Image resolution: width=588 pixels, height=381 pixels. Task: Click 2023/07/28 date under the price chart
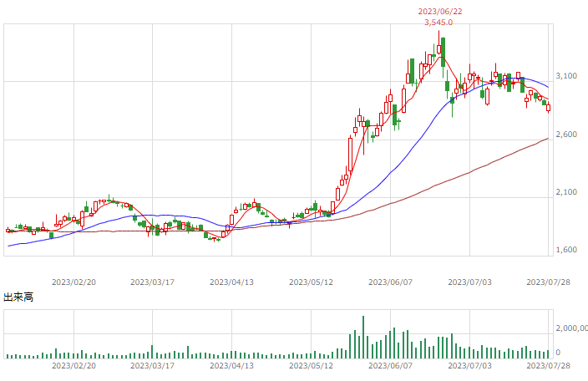(x=548, y=282)
